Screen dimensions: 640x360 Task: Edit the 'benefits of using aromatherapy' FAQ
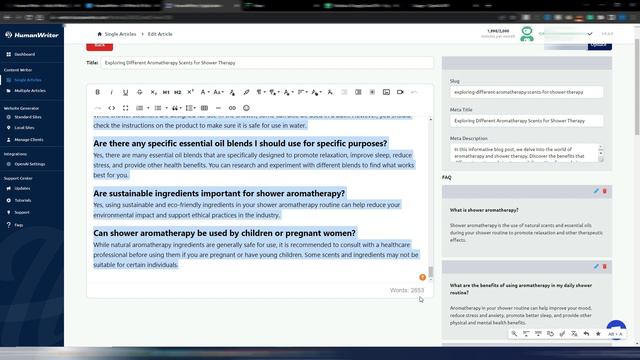(596, 267)
